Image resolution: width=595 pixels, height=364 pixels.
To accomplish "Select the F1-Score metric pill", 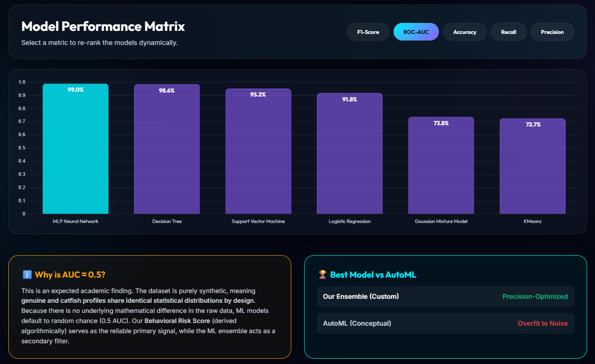I will [368, 32].
